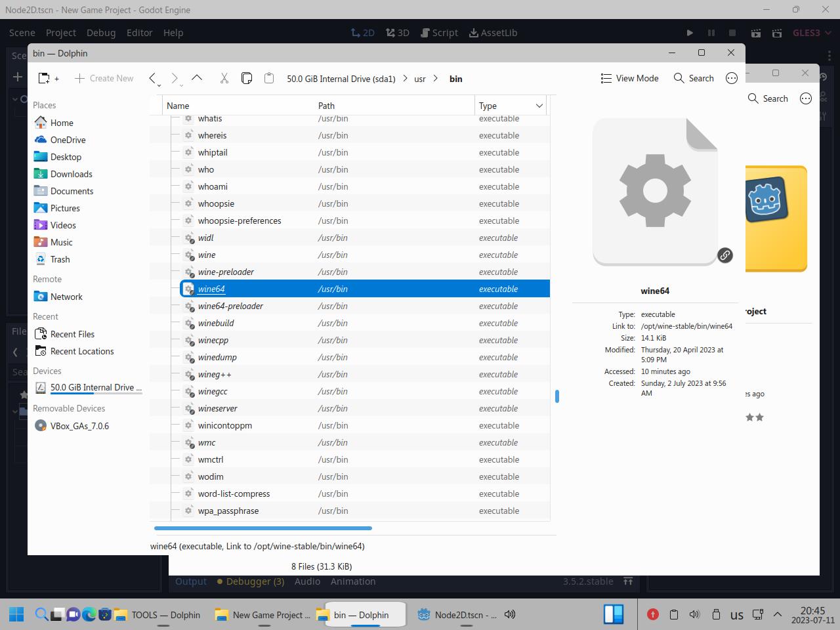Click the horizontal scrollbar under file list
The width and height of the screenshot is (840, 630).
click(262, 528)
